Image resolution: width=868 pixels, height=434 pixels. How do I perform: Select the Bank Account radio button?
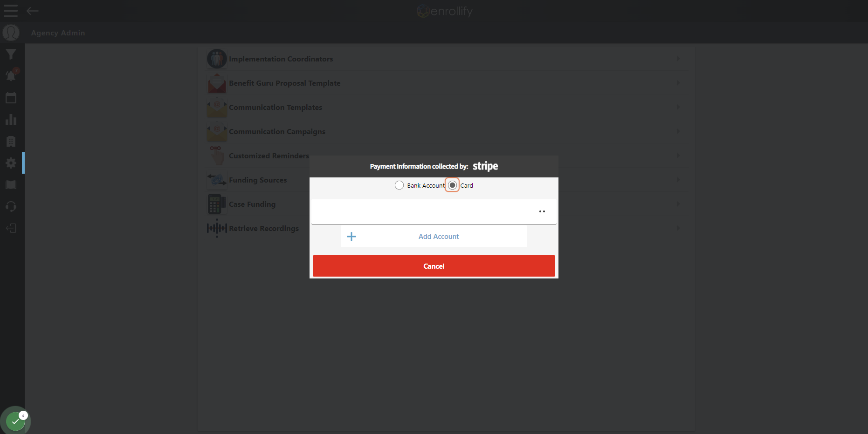[x=399, y=185]
